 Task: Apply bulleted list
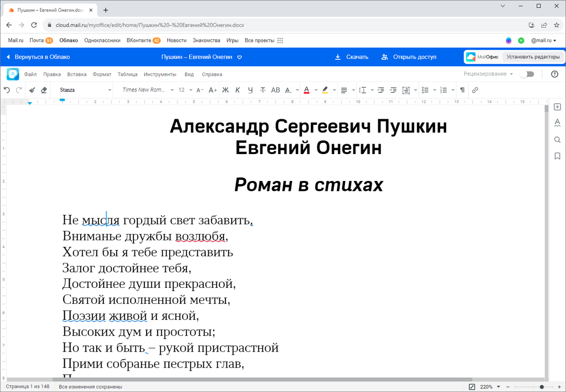point(425,90)
